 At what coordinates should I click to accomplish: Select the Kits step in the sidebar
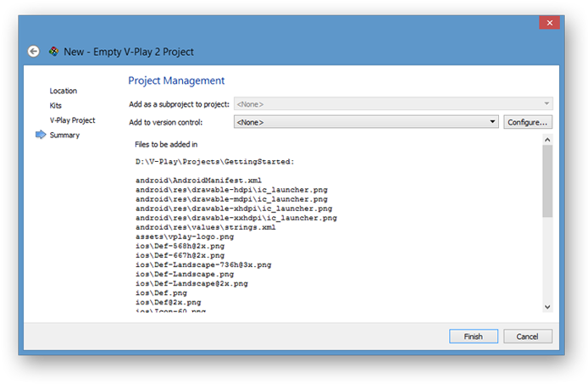(x=56, y=105)
